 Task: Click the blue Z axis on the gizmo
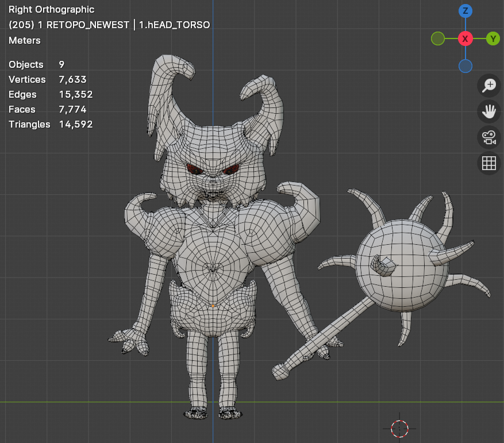465,11
